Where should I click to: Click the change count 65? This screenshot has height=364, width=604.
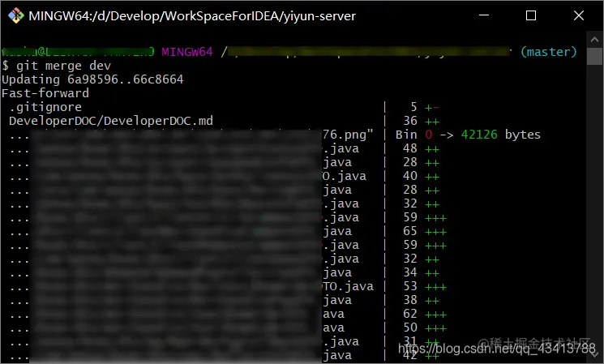(x=410, y=231)
